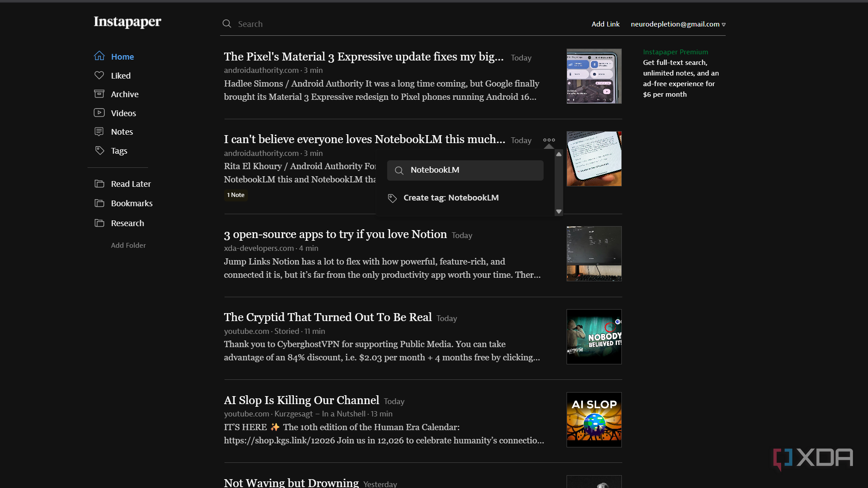Open the Pixel's Material 3 Expressive article
Image resolution: width=868 pixels, height=488 pixels.
364,57
